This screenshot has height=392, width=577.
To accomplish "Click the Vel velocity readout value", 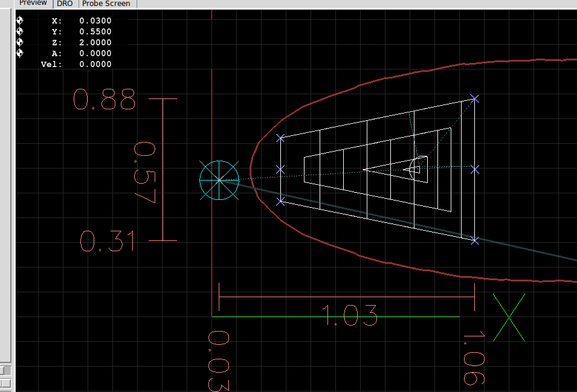I will click(95, 64).
